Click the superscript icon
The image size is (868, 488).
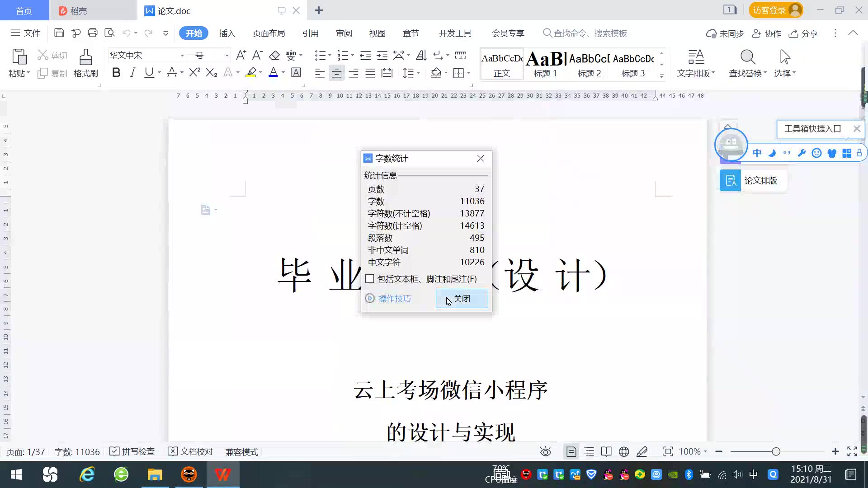pyautogui.click(x=194, y=73)
